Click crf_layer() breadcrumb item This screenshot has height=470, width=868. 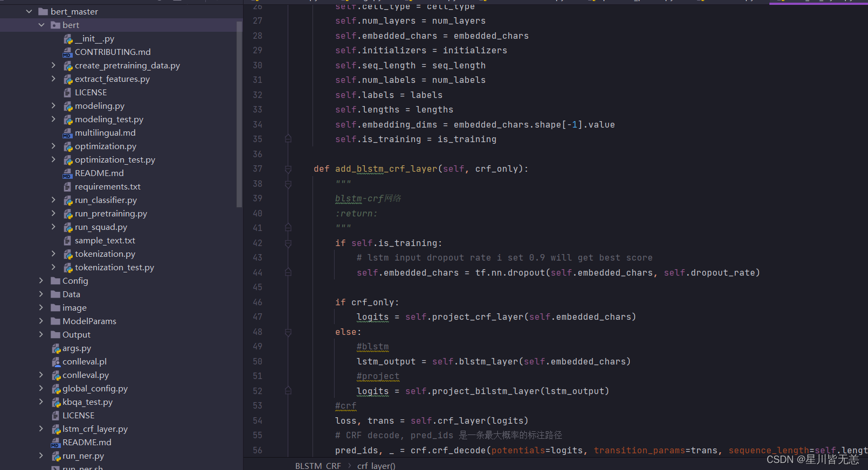376,466
